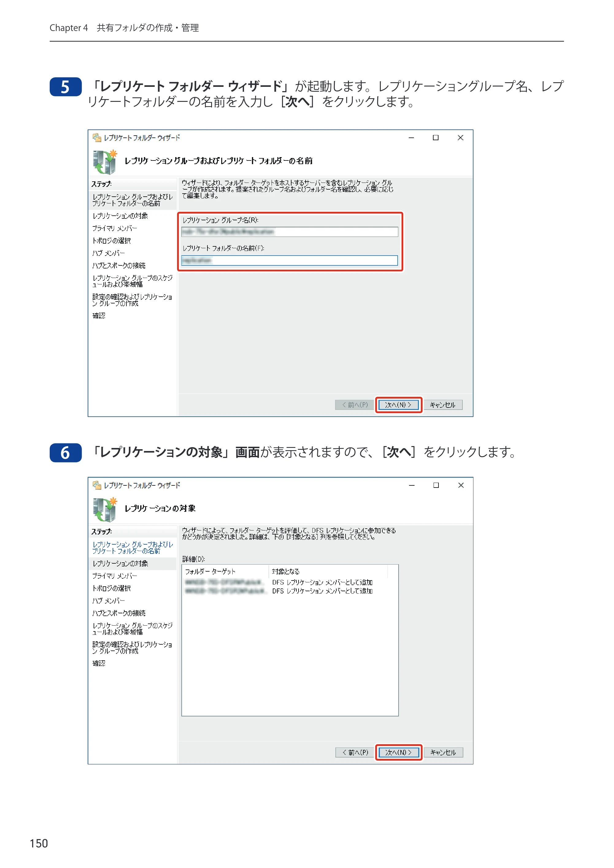614x868 pixels.
Task: Click the 対象となる column header
Action: point(328,571)
